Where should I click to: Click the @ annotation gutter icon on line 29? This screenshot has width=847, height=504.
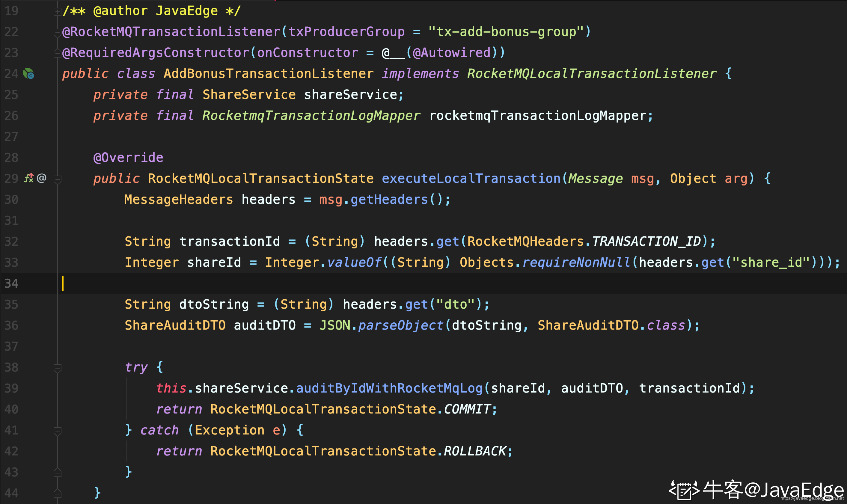41,178
